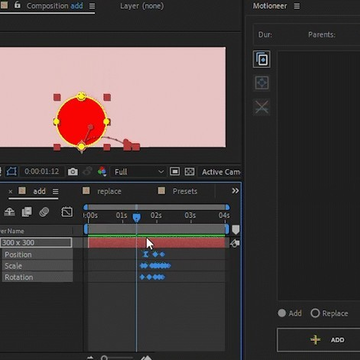Select the Position property
Screen dimensions: 360x360
pyautogui.click(x=18, y=255)
